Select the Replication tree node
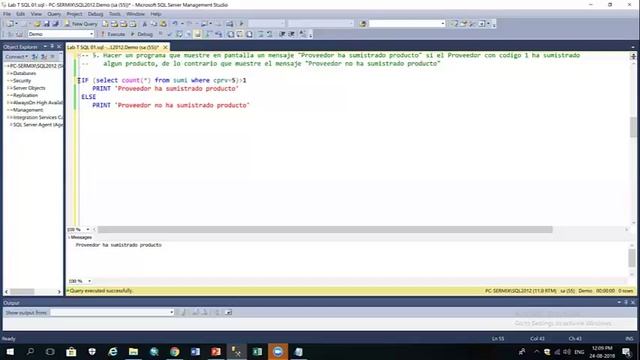 (25, 95)
